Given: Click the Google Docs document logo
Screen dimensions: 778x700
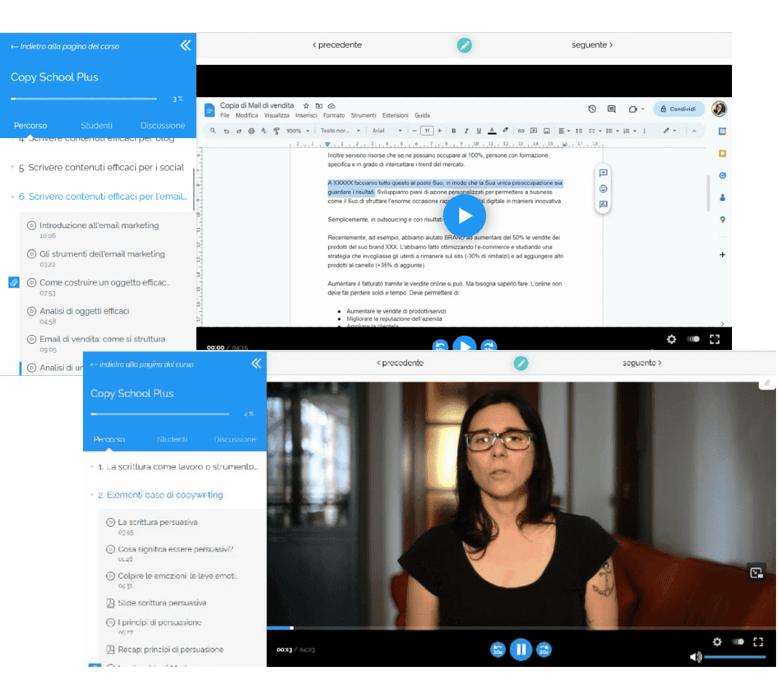Looking at the screenshot, I should [209, 110].
